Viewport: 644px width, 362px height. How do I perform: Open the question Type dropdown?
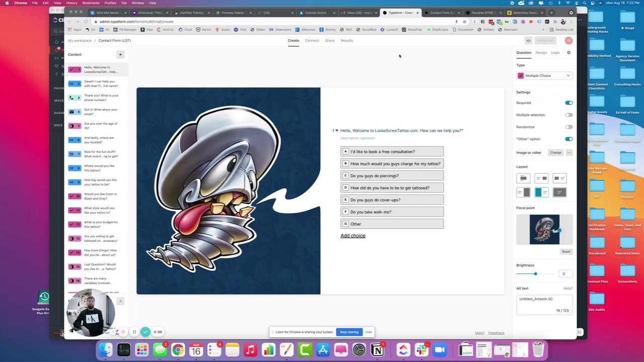pyautogui.click(x=544, y=75)
